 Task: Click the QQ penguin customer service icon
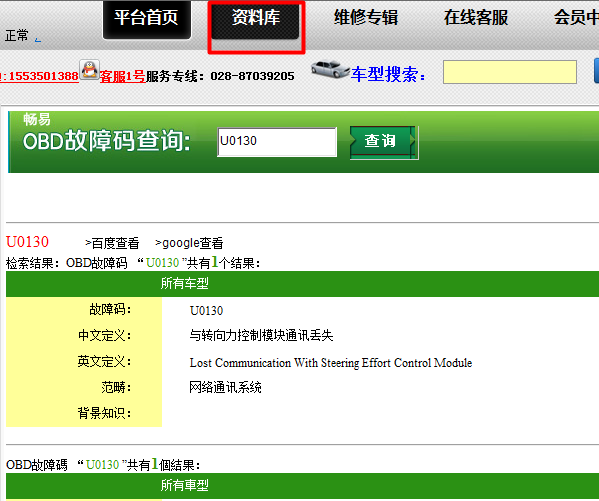pos(90,70)
